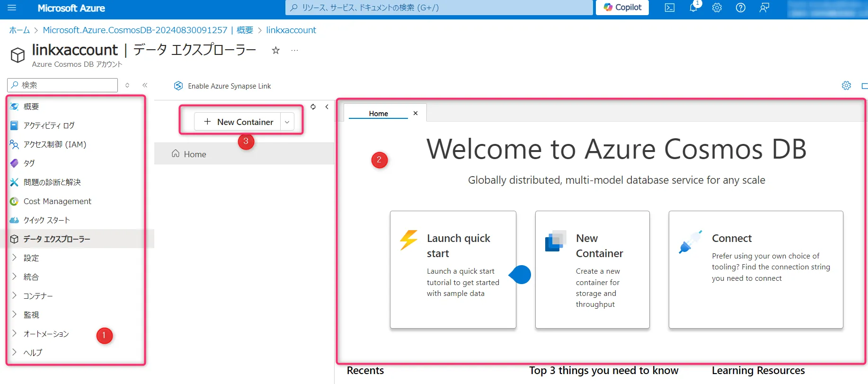Image resolution: width=868 pixels, height=384 pixels.
Task: Open the Connect card
Action: coord(756,269)
